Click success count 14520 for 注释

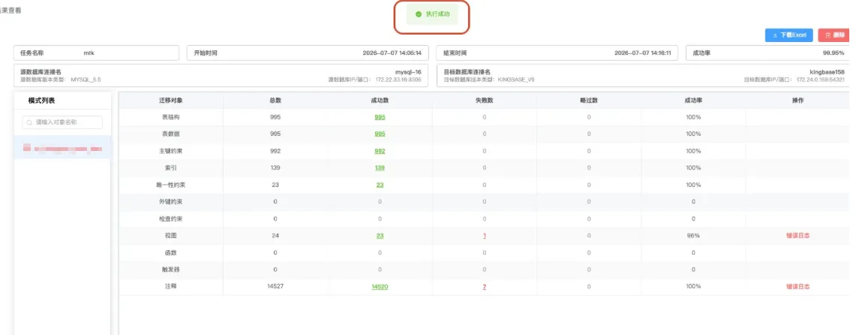coord(380,287)
